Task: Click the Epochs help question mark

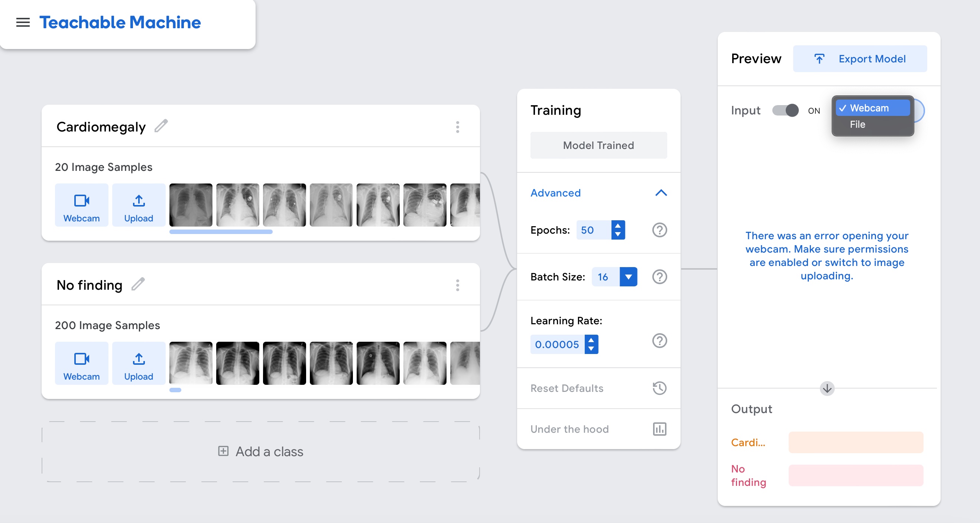Action: [659, 230]
